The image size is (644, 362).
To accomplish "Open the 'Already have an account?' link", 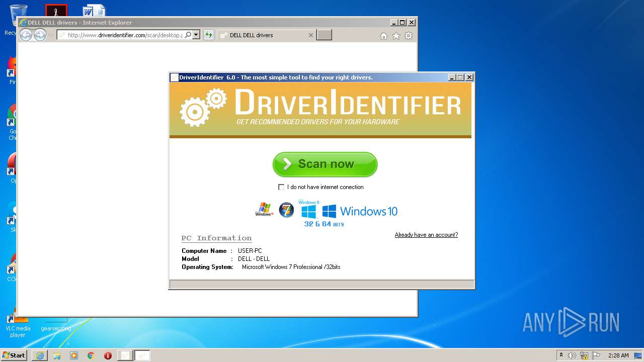I will point(426,235).
